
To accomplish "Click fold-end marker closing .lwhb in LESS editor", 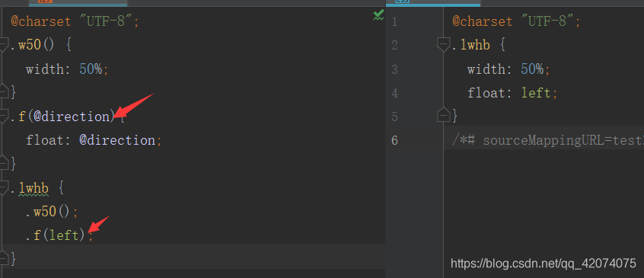I will click(3, 258).
